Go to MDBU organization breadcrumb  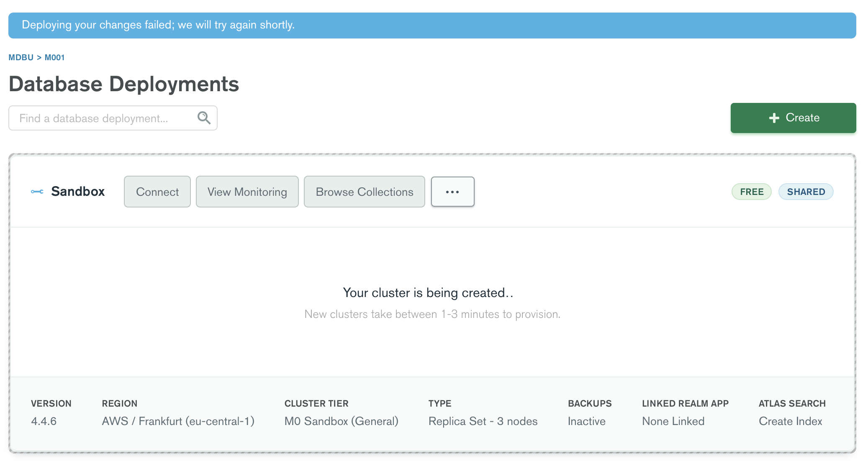21,57
